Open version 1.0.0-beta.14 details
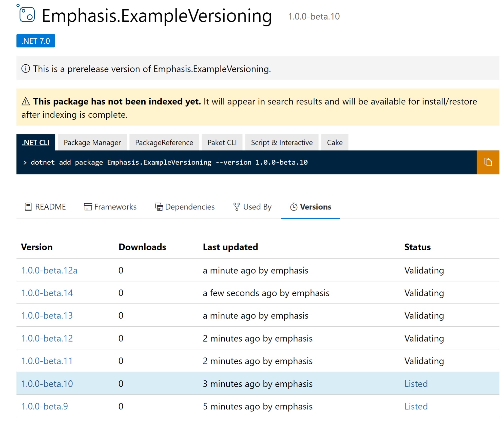Viewport: 504px width, 427px height. point(47,293)
